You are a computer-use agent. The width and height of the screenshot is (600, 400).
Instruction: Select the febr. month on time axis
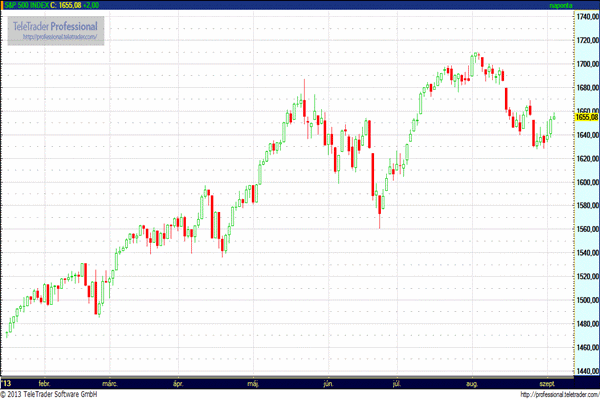pos(44,383)
